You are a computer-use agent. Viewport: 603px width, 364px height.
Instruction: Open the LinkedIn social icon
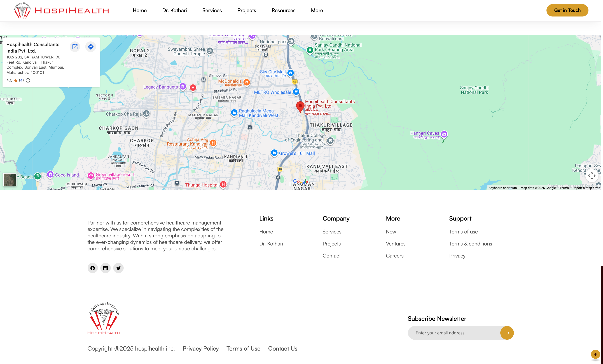106,268
